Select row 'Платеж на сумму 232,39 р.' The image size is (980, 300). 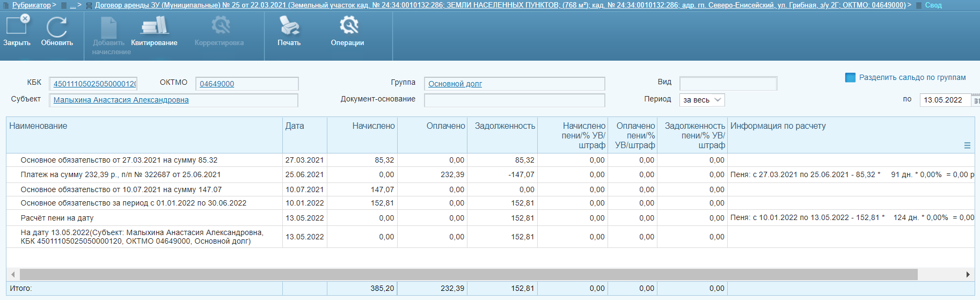tap(491, 174)
